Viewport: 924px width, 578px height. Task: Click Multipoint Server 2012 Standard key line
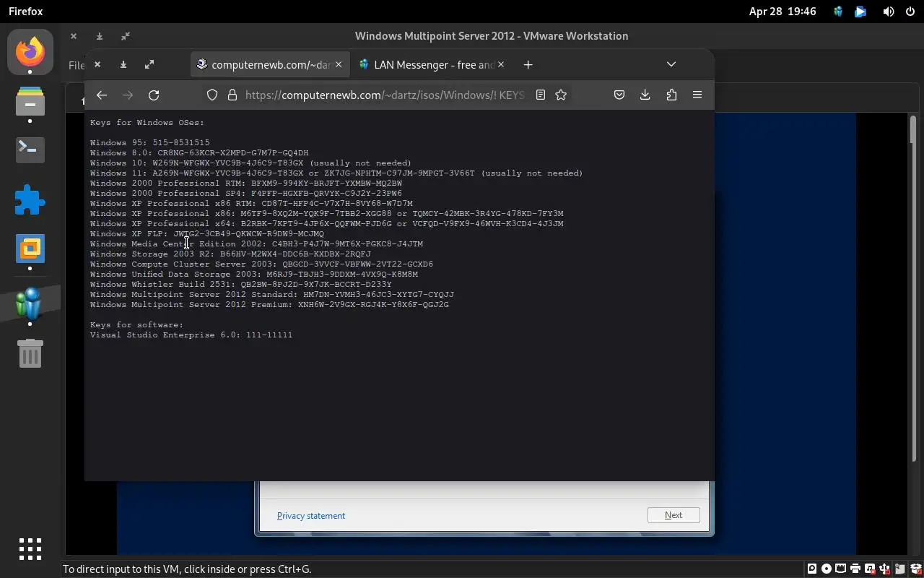pyautogui.click(x=272, y=295)
